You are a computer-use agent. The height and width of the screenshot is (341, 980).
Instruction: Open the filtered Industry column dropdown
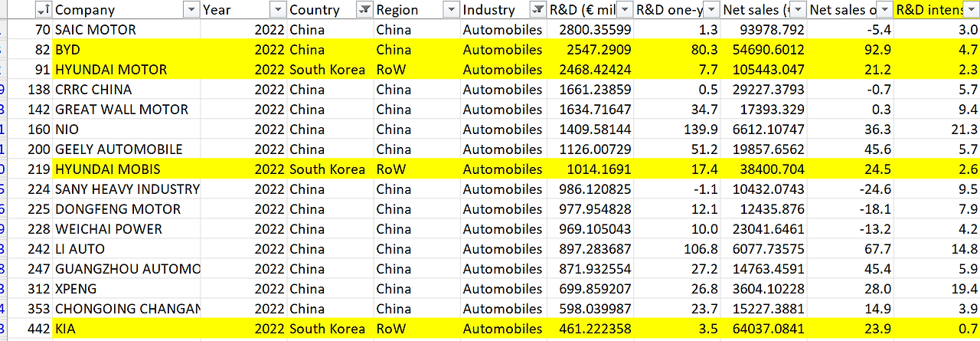pyautogui.click(x=537, y=10)
